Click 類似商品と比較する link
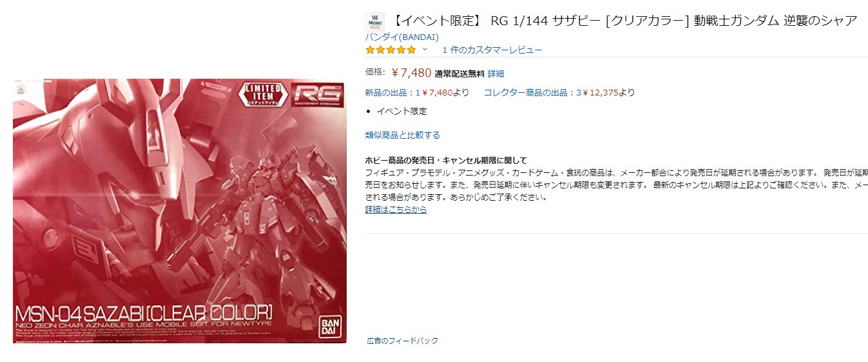The image size is (868, 362). coord(403,135)
